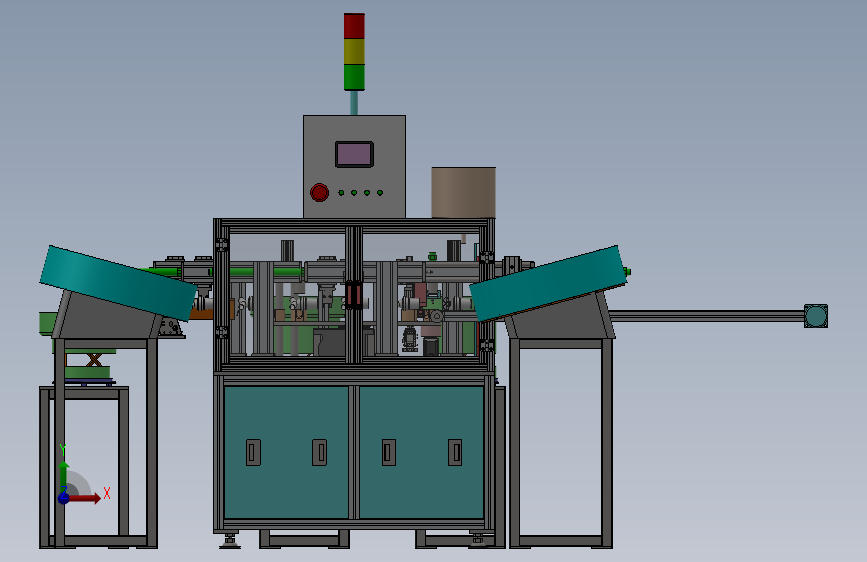Select the center vertical post of the enclosure frame
Image resolution: width=867 pixels, height=562 pixels.
pos(354,294)
